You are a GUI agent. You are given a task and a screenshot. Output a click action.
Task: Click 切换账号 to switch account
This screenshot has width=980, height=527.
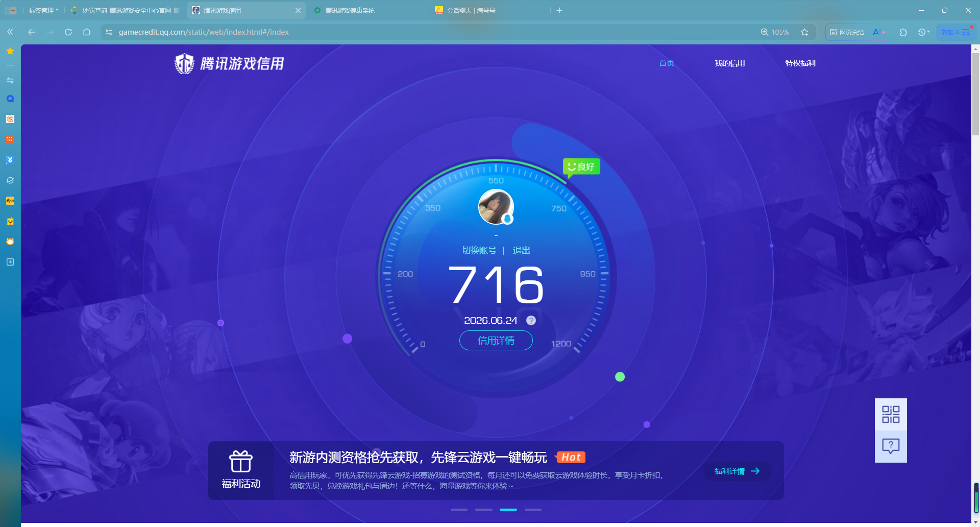[x=479, y=250]
